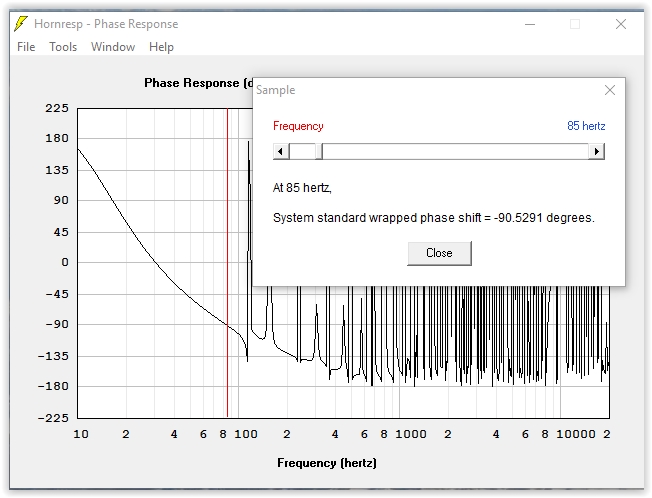Click the frequency slider left arrow
The width and height of the screenshot is (652, 498).
[281, 151]
